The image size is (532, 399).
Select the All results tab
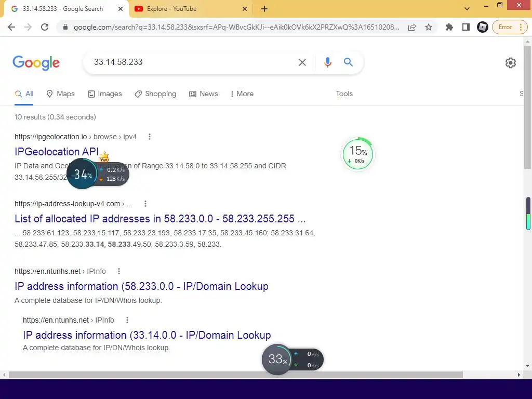tap(24, 94)
